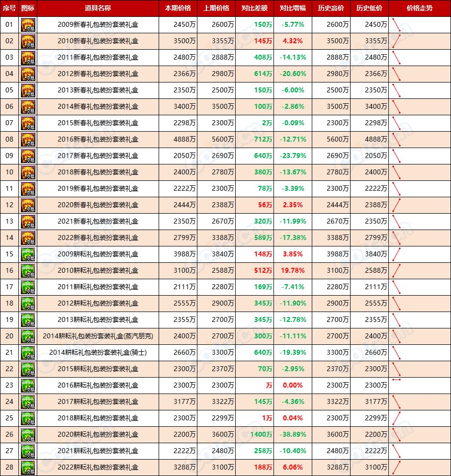Screen dimensions: 451x476
Task: Click the 价格走势 column header
Action: pos(419,8)
